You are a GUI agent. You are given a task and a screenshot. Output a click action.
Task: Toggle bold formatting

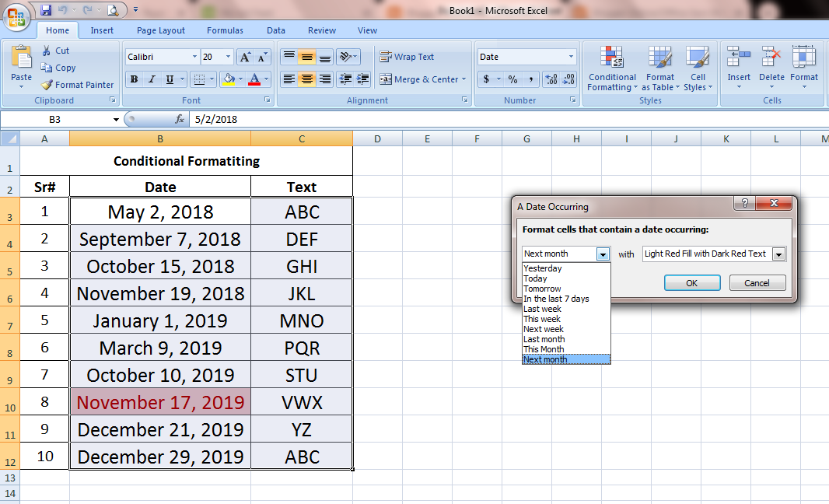pos(134,79)
